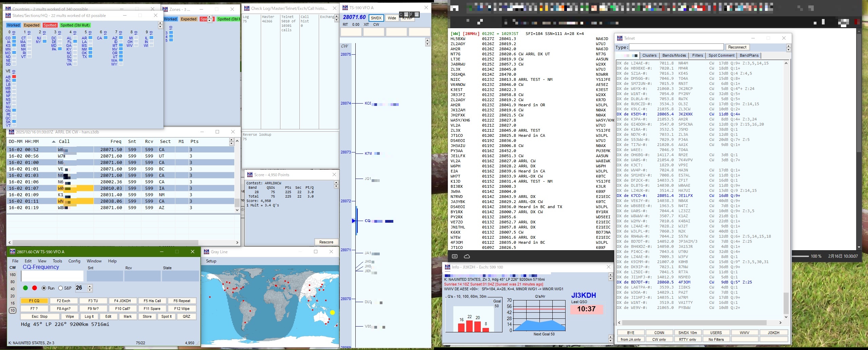
Task: Switch to the Spot Comment tab in Telnet
Action: click(x=721, y=56)
